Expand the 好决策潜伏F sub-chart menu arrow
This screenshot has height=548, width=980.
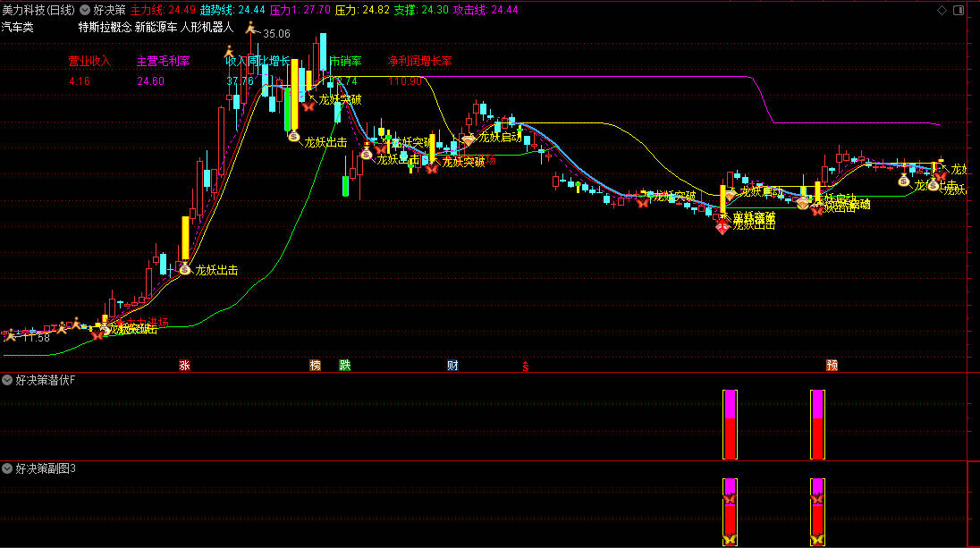(7, 380)
